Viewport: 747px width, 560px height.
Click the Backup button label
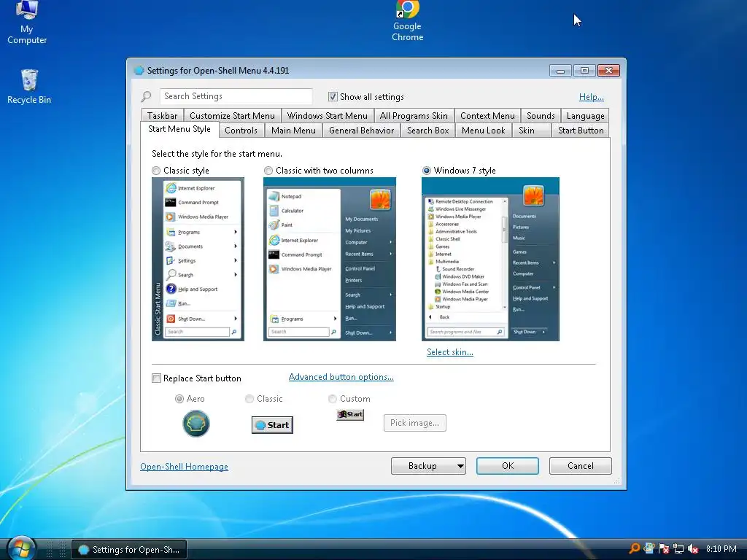pyautogui.click(x=422, y=466)
